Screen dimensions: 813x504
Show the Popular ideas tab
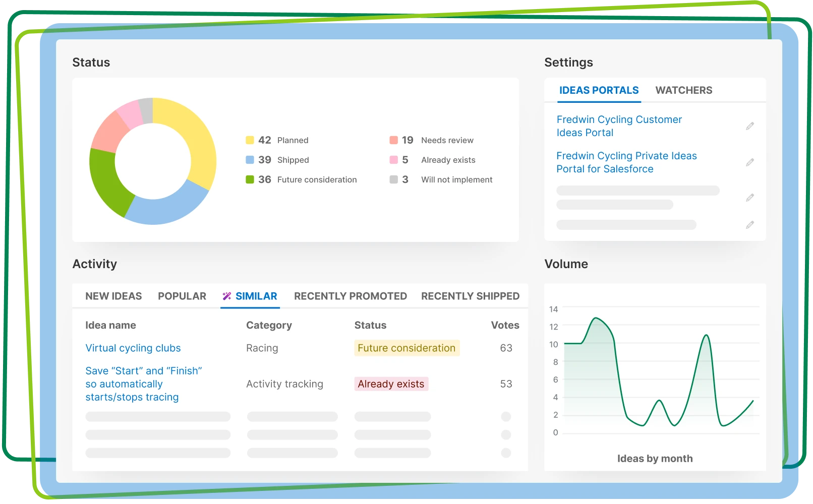click(182, 296)
